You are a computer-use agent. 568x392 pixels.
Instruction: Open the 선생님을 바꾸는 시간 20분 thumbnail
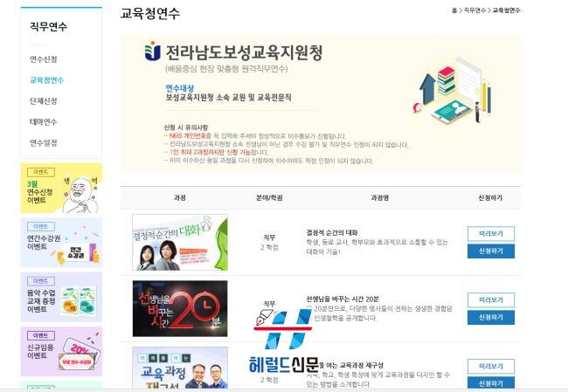point(180,308)
